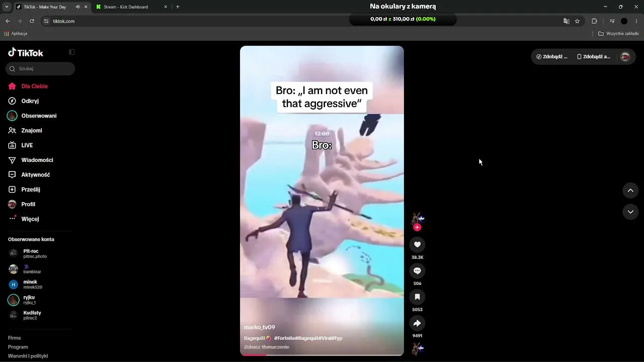Go to your Profil page

point(22,204)
